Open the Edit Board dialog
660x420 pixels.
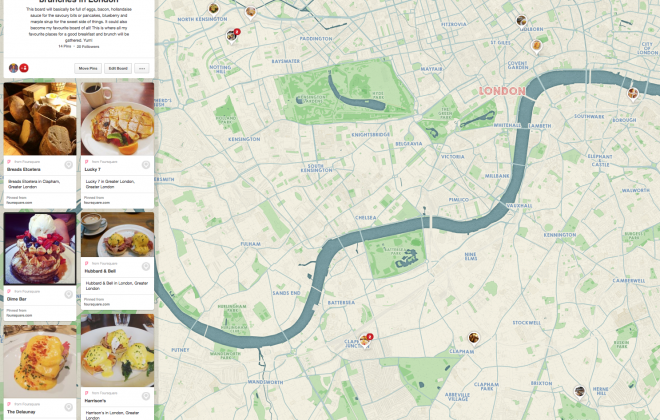click(118, 68)
